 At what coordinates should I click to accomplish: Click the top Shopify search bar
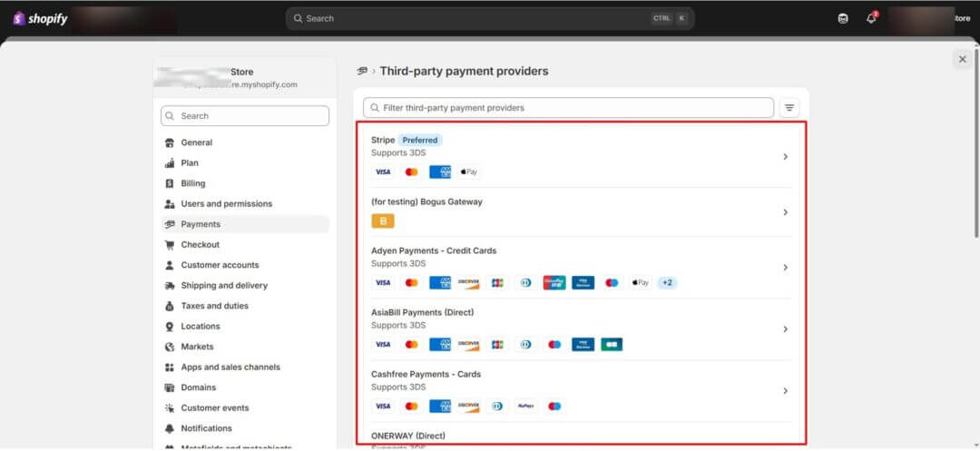(x=490, y=18)
